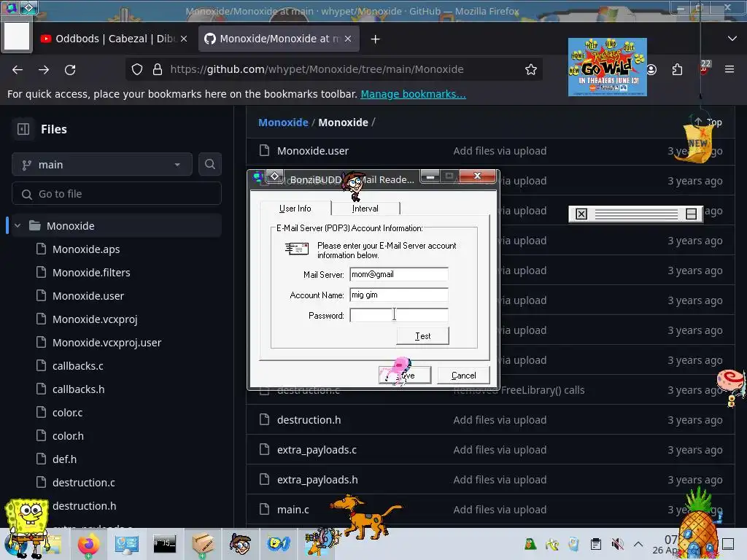
Task: Open destruction.h in file listing
Action: click(x=309, y=420)
